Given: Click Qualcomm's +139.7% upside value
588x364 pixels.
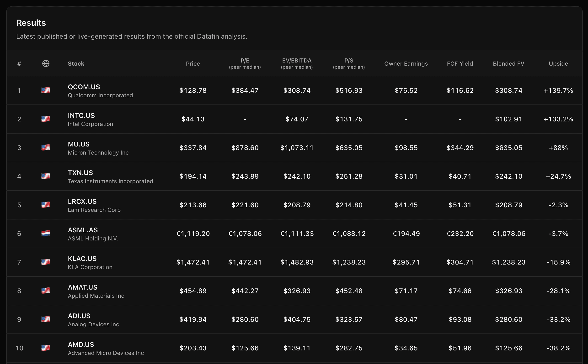Looking at the screenshot, I should click(558, 90).
